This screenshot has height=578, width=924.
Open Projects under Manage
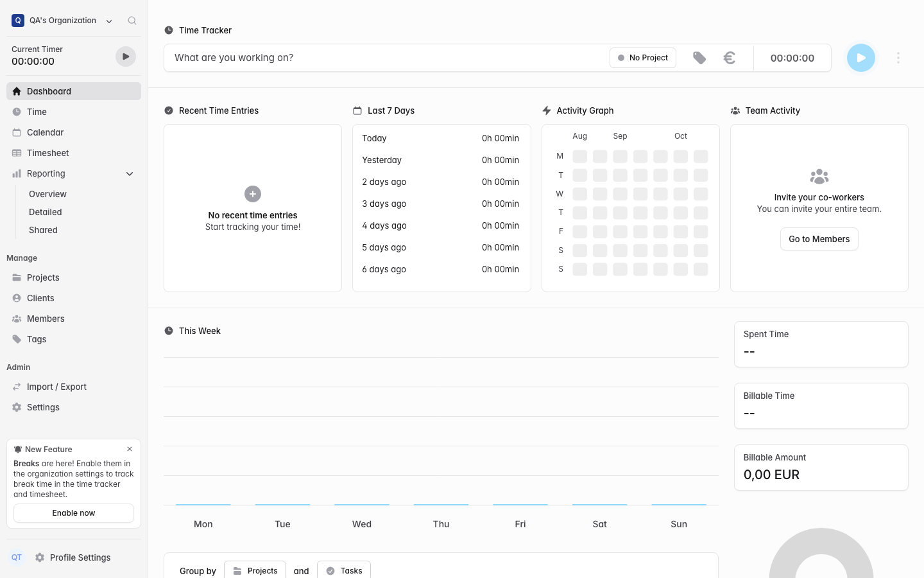[74, 277]
